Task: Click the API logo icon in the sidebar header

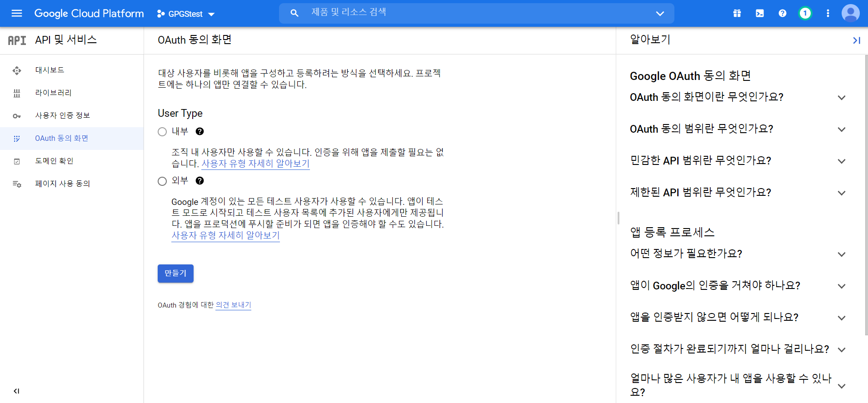Action: click(17, 40)
